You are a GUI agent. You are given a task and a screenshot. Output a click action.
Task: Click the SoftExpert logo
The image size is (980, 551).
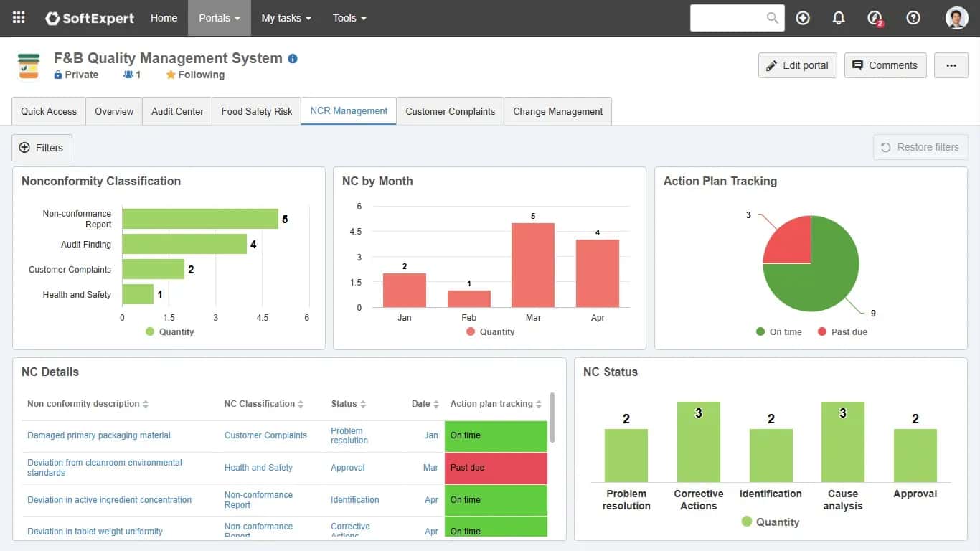click(90, 18)
